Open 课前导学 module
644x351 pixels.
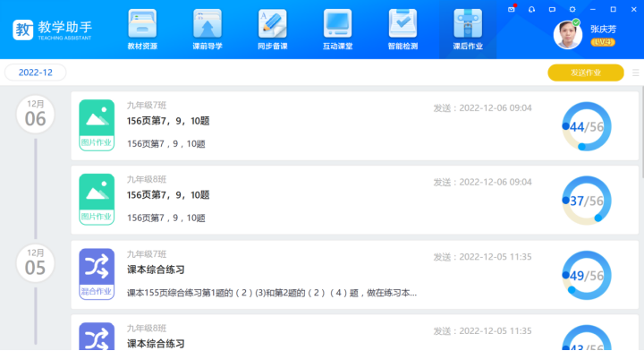coord(208,30)
